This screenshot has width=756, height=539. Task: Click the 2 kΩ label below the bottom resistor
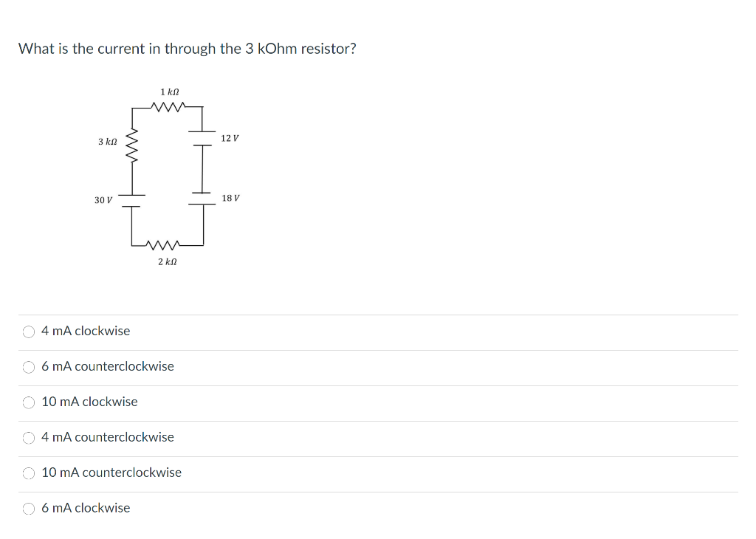[168, 261]
